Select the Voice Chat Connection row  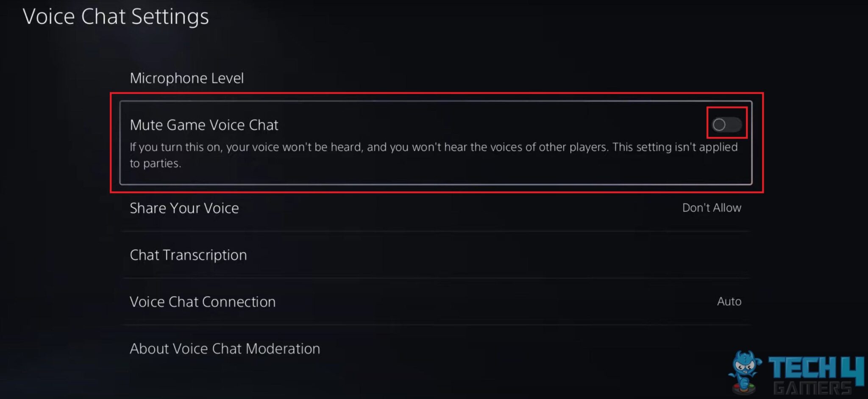(203, 302)
